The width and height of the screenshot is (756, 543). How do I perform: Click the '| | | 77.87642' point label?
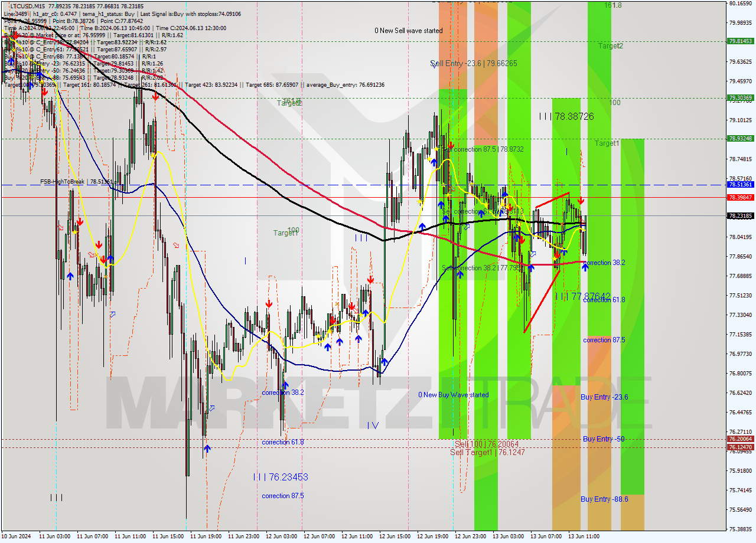(x=582, y=296)
